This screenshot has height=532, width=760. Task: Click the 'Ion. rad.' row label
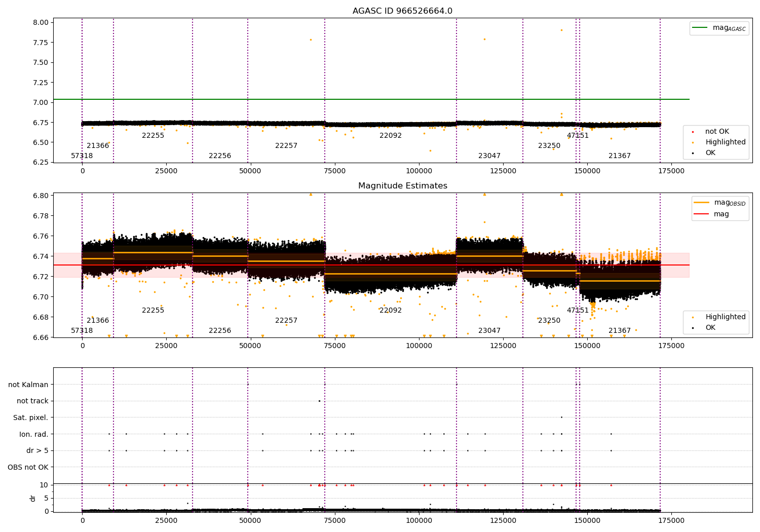point(34,434)
